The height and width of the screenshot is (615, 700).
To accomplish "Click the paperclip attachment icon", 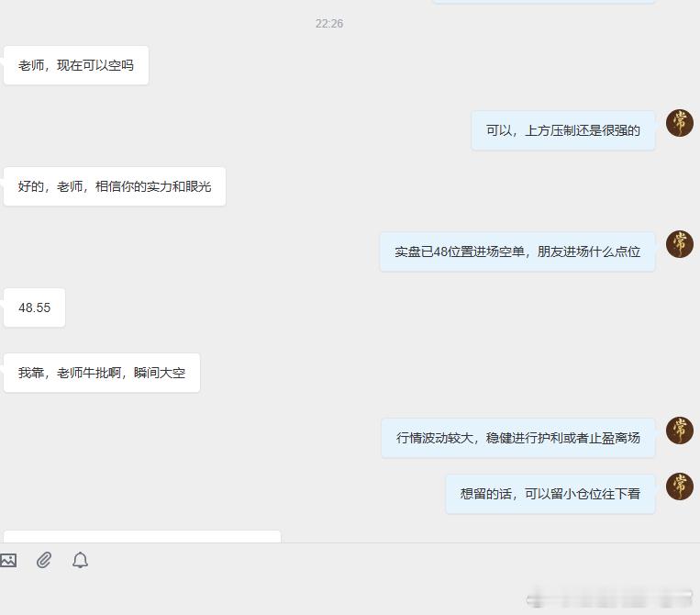I will (x=44, y=560).
